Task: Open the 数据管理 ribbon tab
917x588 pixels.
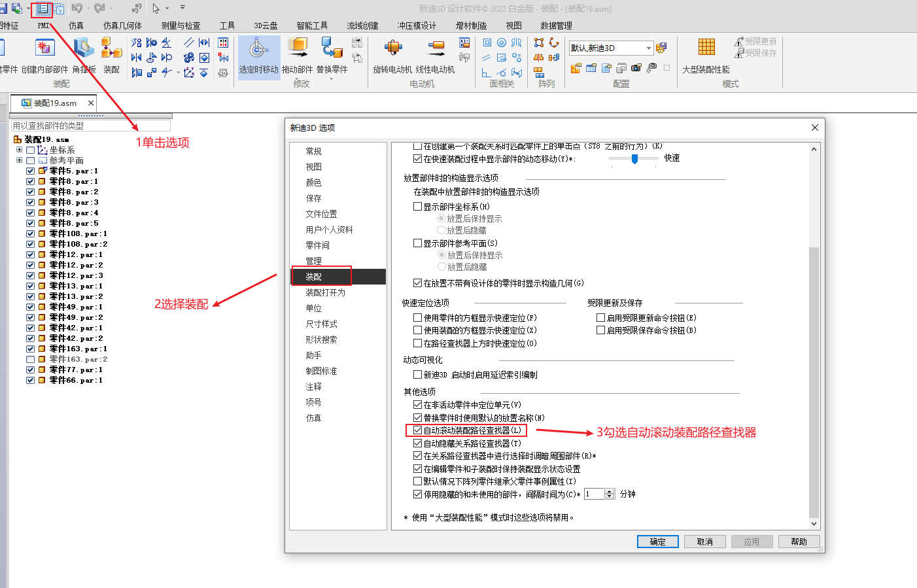Action: pos(557,26)
